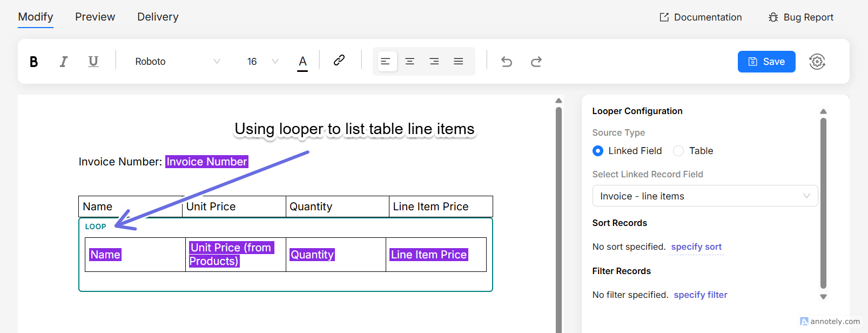Open the Documentation link
Image resolution: width=868 pixels, height=333 pixels.
(x=701, y=17)
